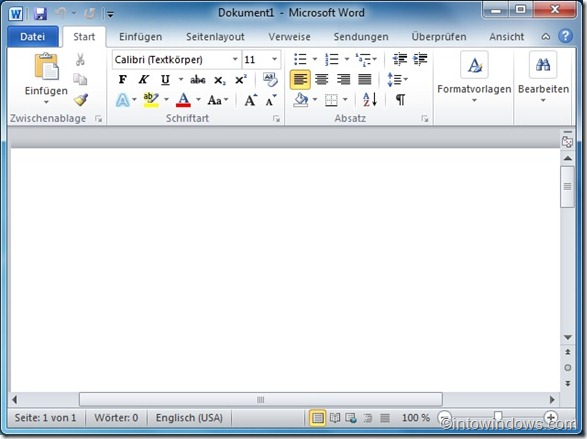Click the Einfügen paste clipboard icon
This screenshot has width=587, height=439.
tap(46, 67)
